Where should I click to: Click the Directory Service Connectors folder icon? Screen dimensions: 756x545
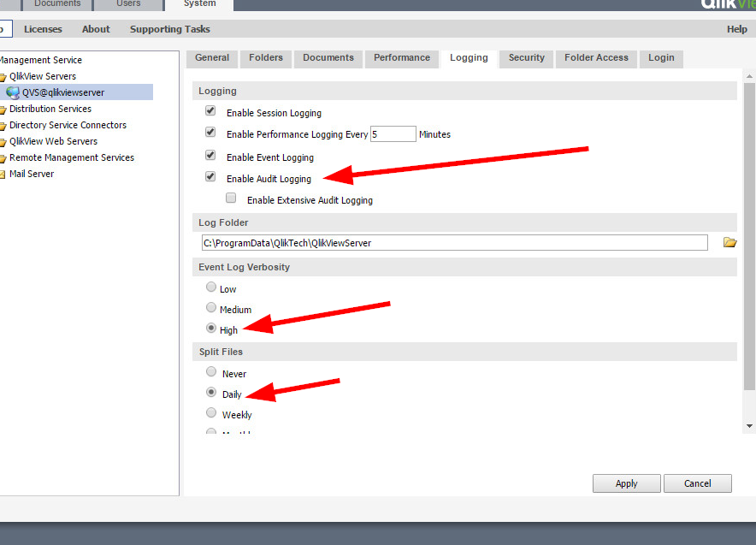coord(3,126)
